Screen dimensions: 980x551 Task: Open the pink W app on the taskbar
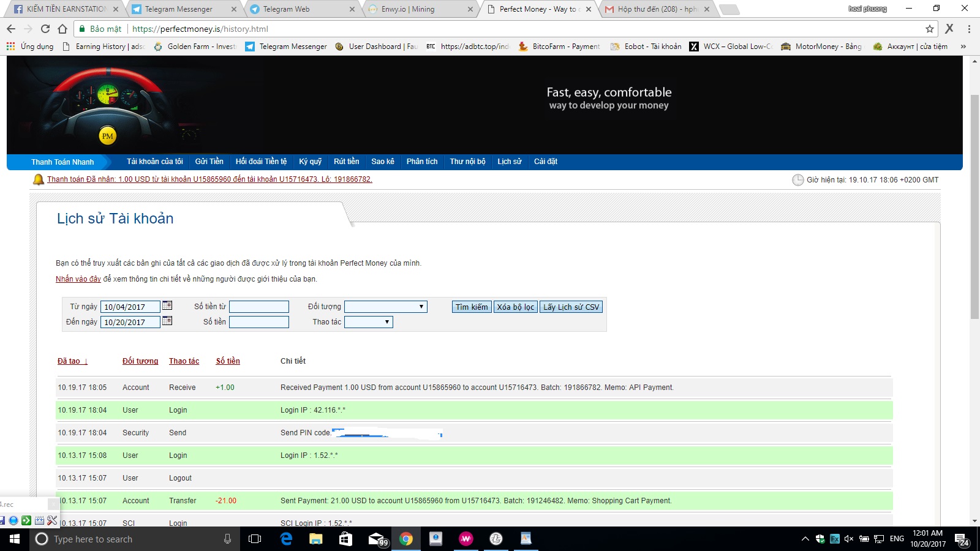(466, 539)
